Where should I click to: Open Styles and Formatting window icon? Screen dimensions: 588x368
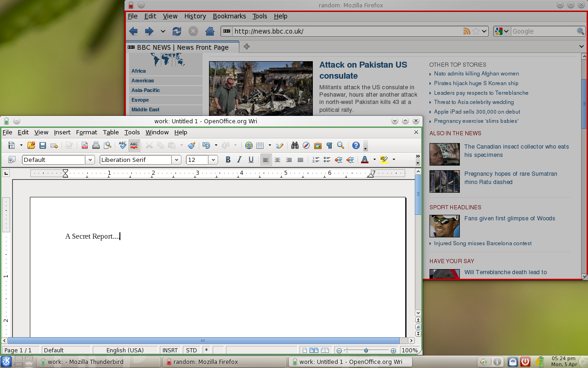coord(12,160)
